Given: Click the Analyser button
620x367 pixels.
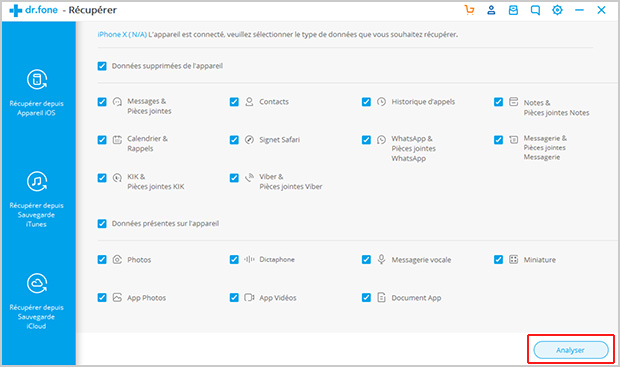Looking at the screenshot, I should [571, 350].
